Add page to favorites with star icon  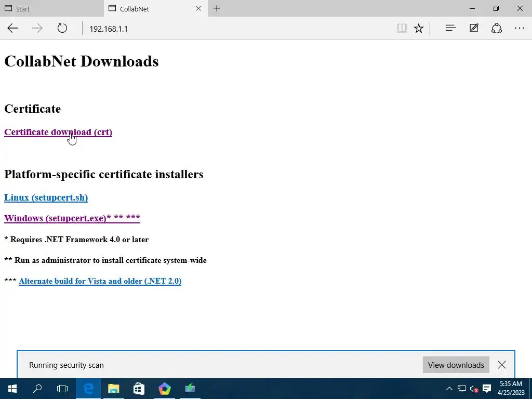pos(419,28)
